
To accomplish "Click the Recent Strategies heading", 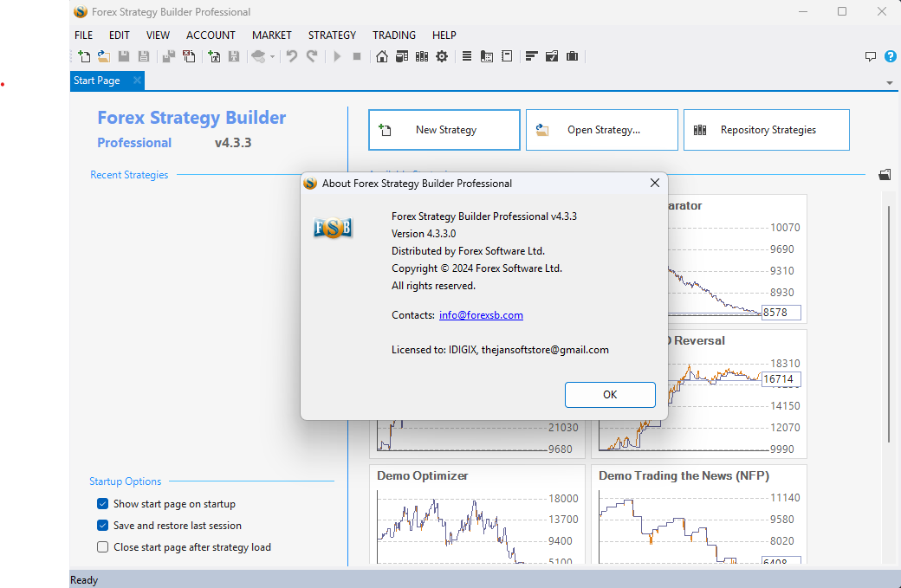I will click(129, 175).
